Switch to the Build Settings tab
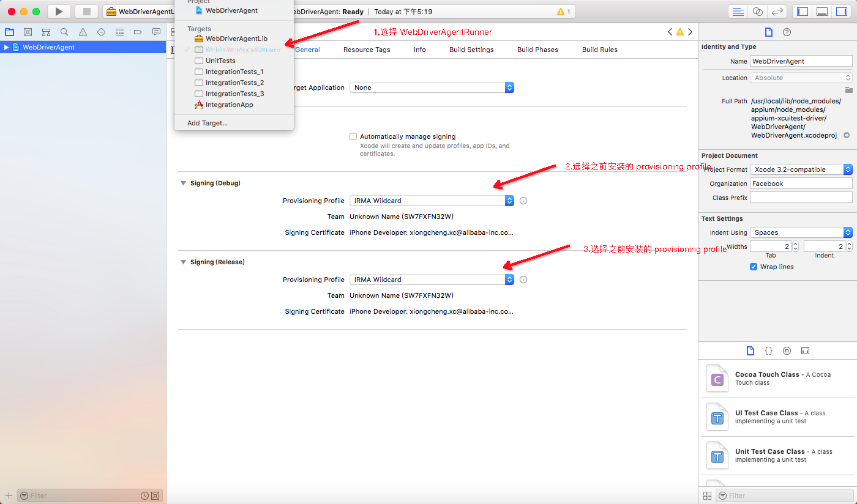The height and width of the screenshot is (504, 857). (471, 50)
